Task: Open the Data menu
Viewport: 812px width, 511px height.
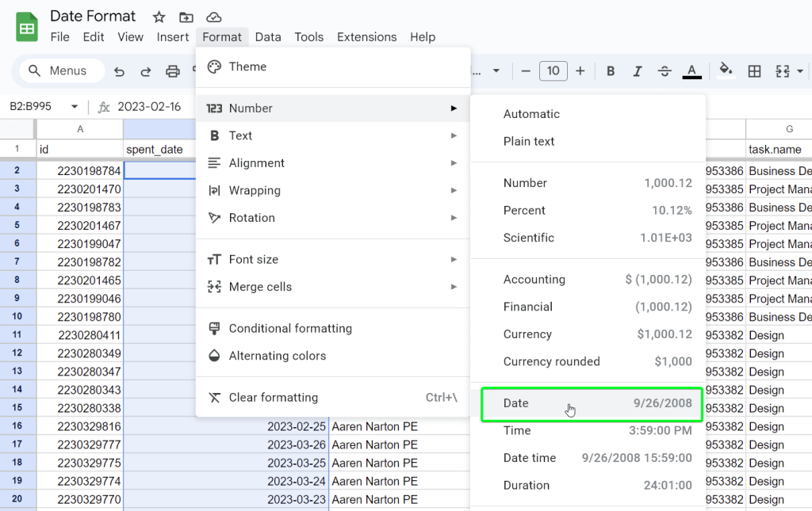Action: pos(268,37)
